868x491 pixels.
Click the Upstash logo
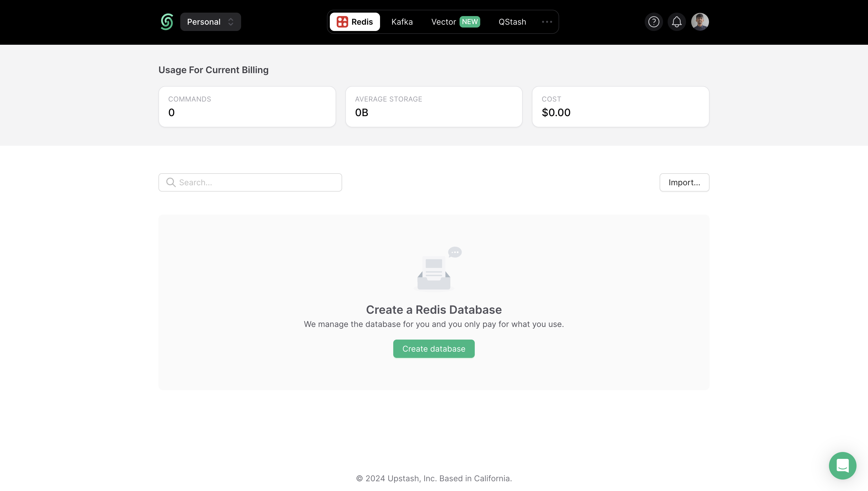point(166,22)
